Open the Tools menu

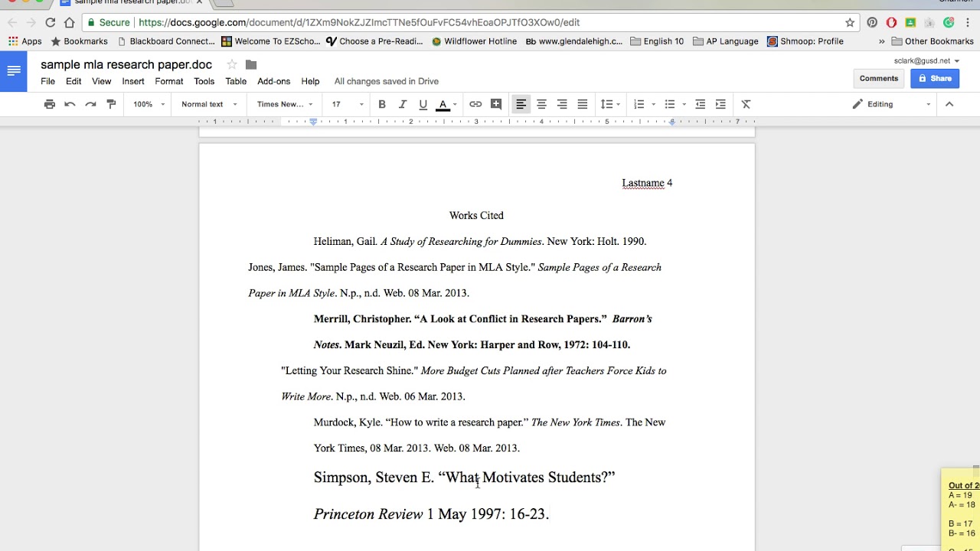(x=204, y=81)
